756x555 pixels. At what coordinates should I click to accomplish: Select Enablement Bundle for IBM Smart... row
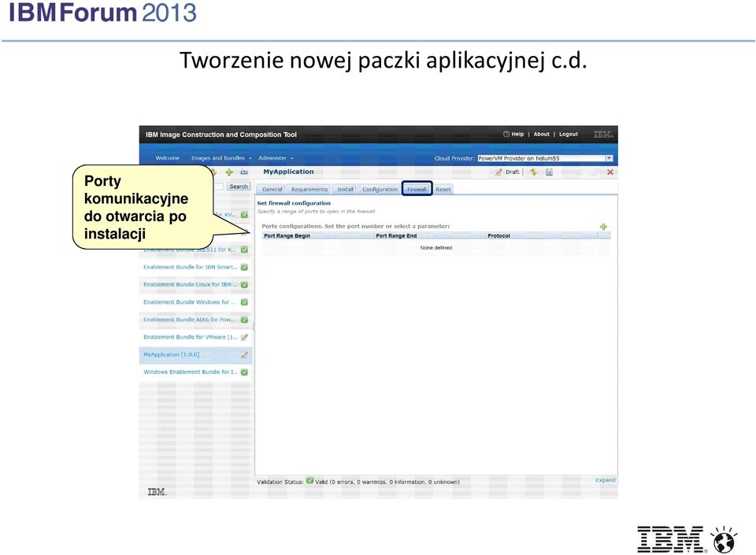196,268
